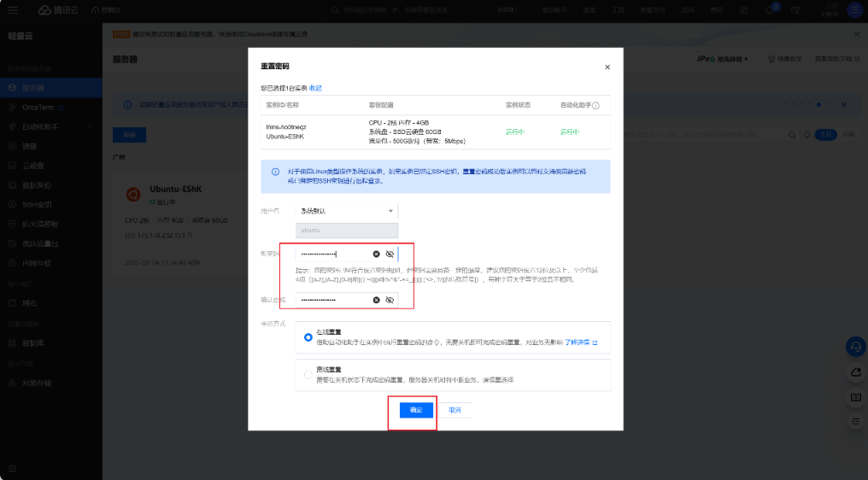Expand 自动化助手 sidebar chevron
The image size is (868, 480).
point(91,126)
